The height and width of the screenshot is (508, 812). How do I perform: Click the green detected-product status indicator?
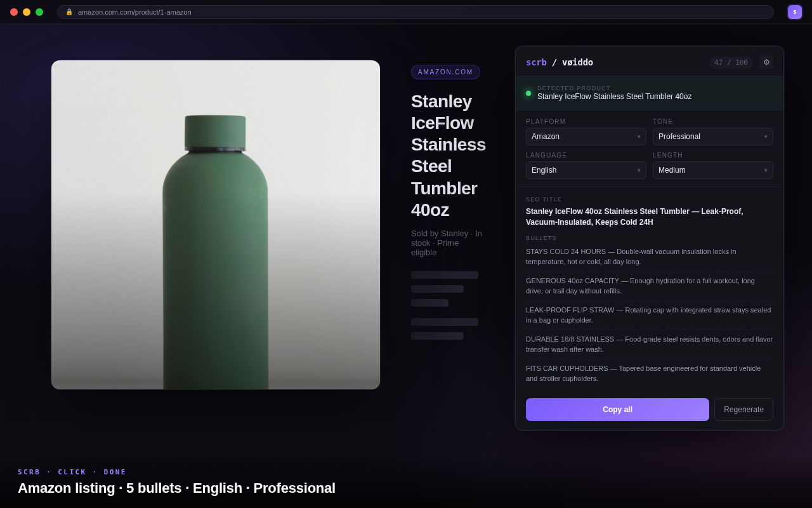(x=528, y=93)
